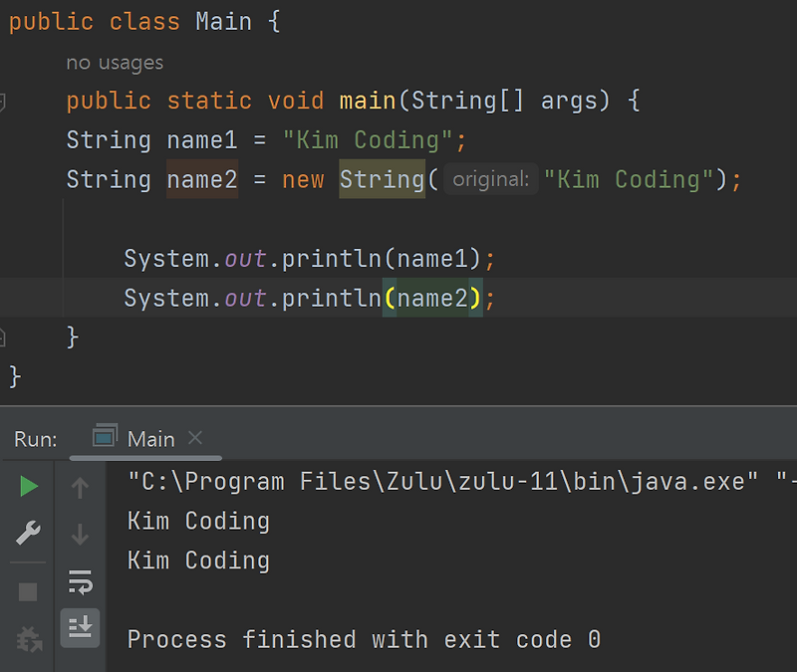Enable scroll to end in the console
Image resolution: width=797 pixels, height=672 pixels.
80,628
